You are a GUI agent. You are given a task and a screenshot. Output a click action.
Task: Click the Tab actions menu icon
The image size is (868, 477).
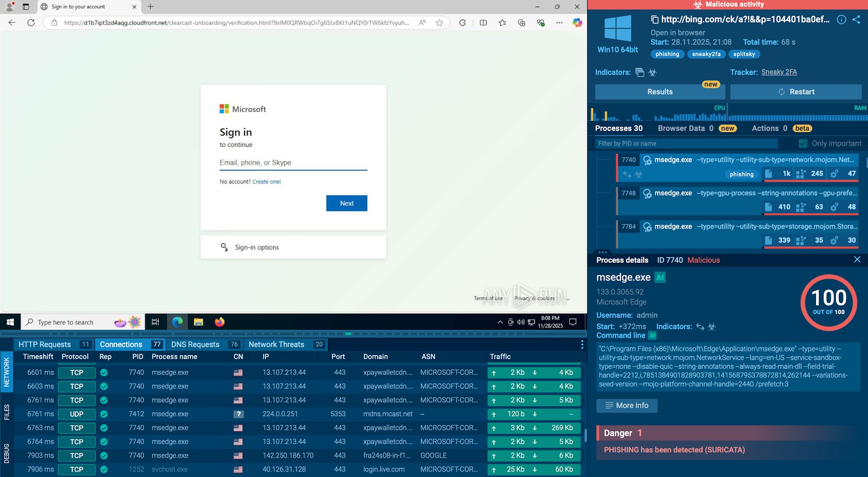click(x=26, y=7)
